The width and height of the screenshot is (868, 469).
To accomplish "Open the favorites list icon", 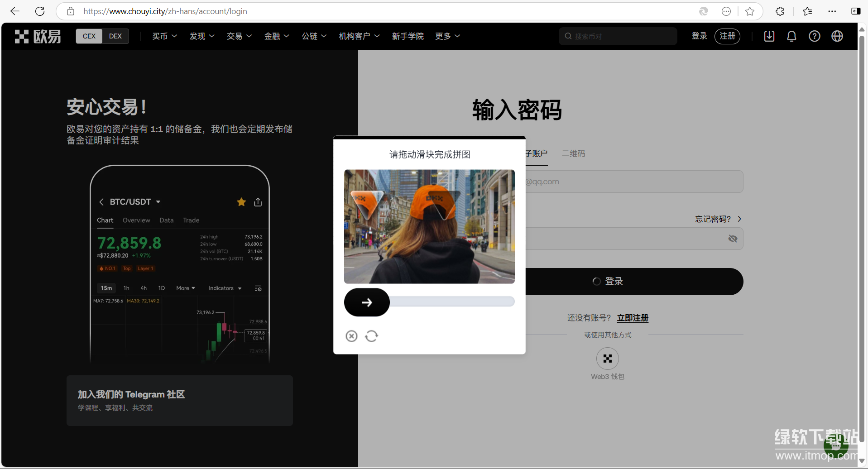I will pos(807,11).
